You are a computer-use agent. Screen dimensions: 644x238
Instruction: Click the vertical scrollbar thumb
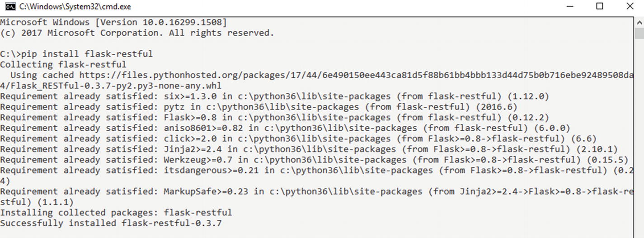coord(639,34)
